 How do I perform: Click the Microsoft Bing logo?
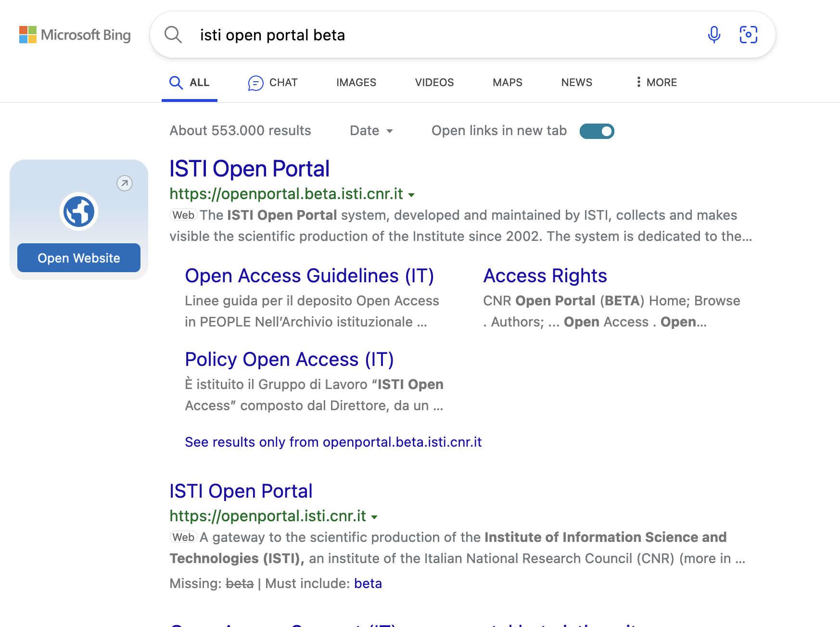click(75, 35)
